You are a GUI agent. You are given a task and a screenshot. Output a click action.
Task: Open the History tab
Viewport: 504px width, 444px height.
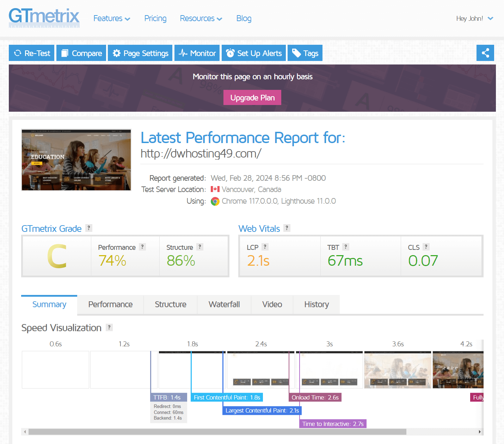pos(316,304)
